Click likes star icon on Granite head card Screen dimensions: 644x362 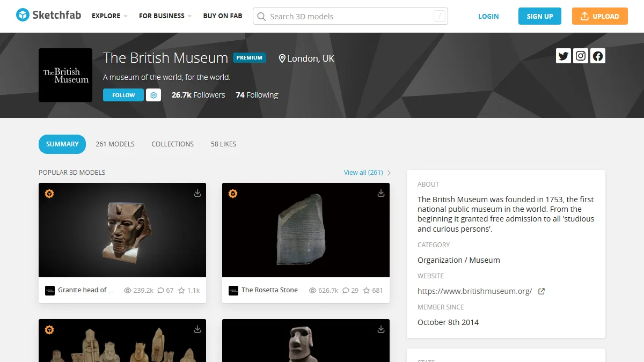click(x=181, y=290)
